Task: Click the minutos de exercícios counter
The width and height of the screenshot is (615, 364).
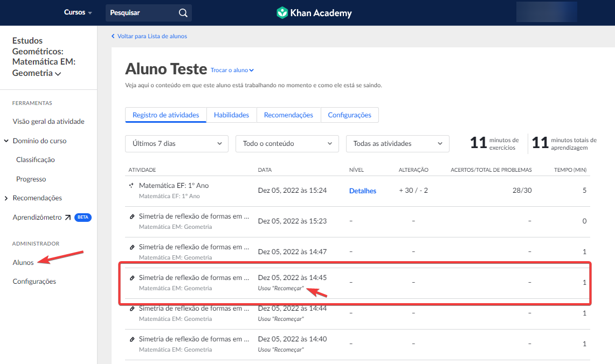Action: pos(494,143)
